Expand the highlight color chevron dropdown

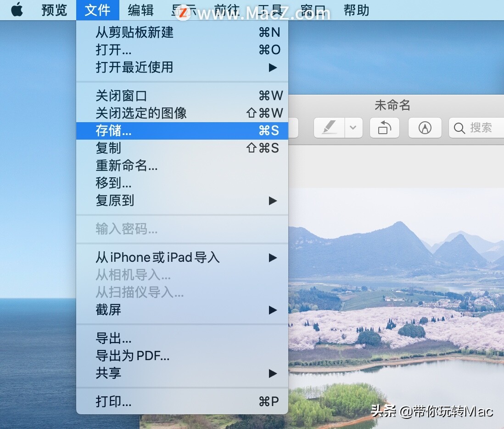[x=352, y=128]
